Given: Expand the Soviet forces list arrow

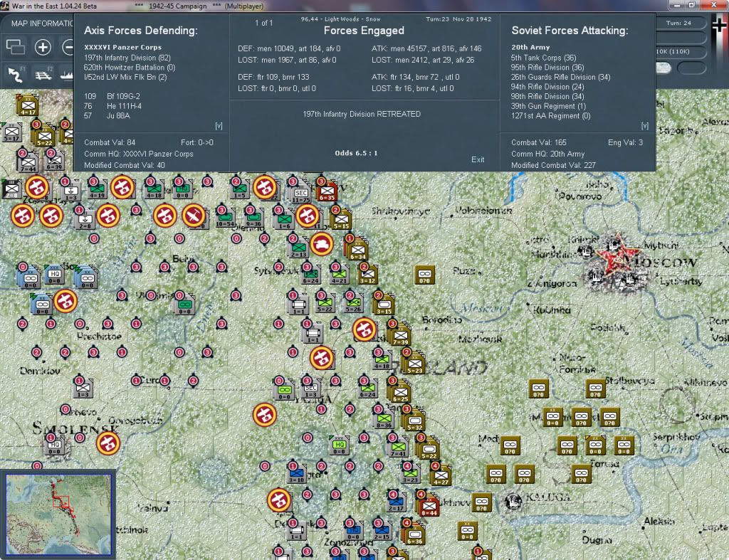Looking at the screenshot, I should [645, 125].
